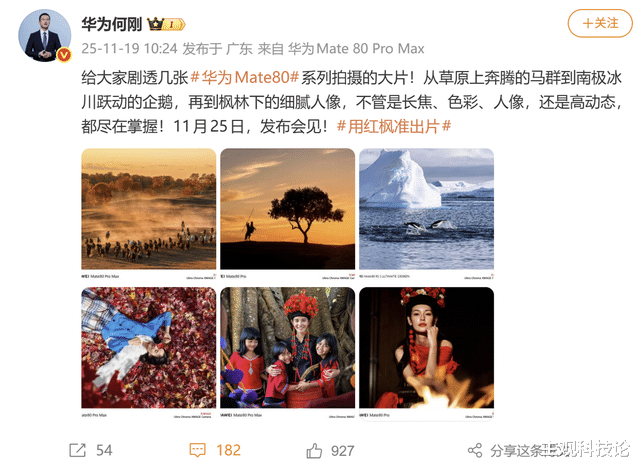
Task: Open the 华为何刚 profile avatar
Action: (x=44, y=35)
